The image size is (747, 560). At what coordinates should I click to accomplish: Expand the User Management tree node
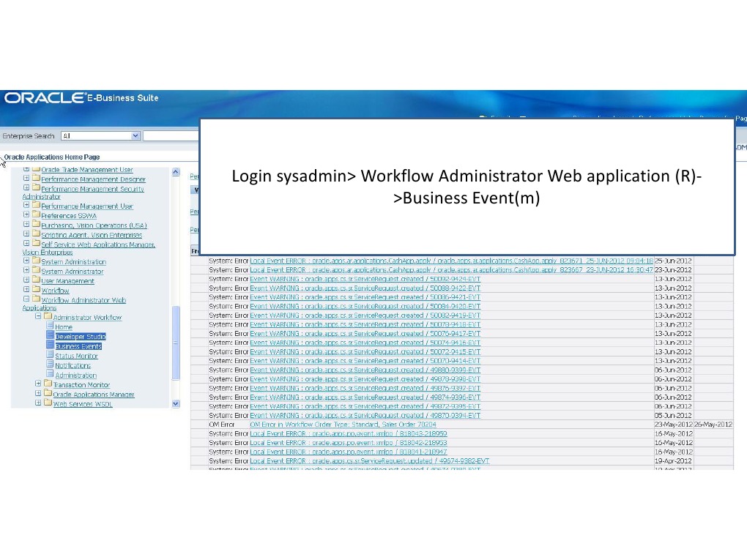click(26, 280)
